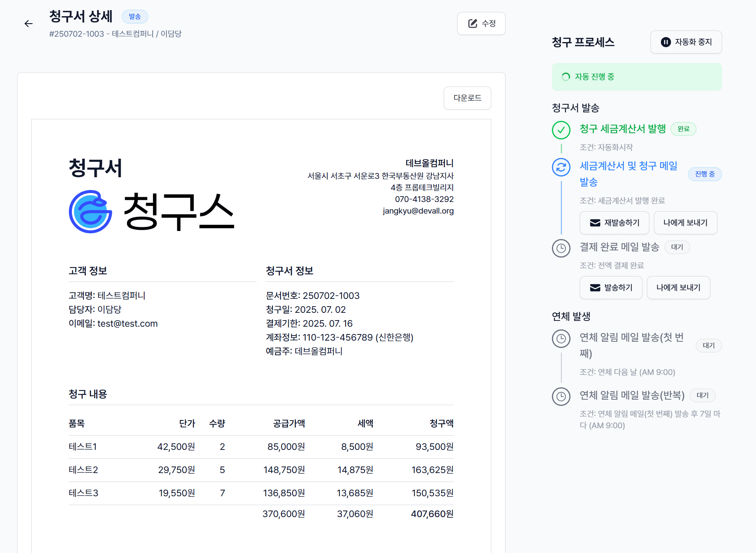Click 재발송하기 resend mail button
This screenshot has width=756, height=553.
(x=614, y=223)
